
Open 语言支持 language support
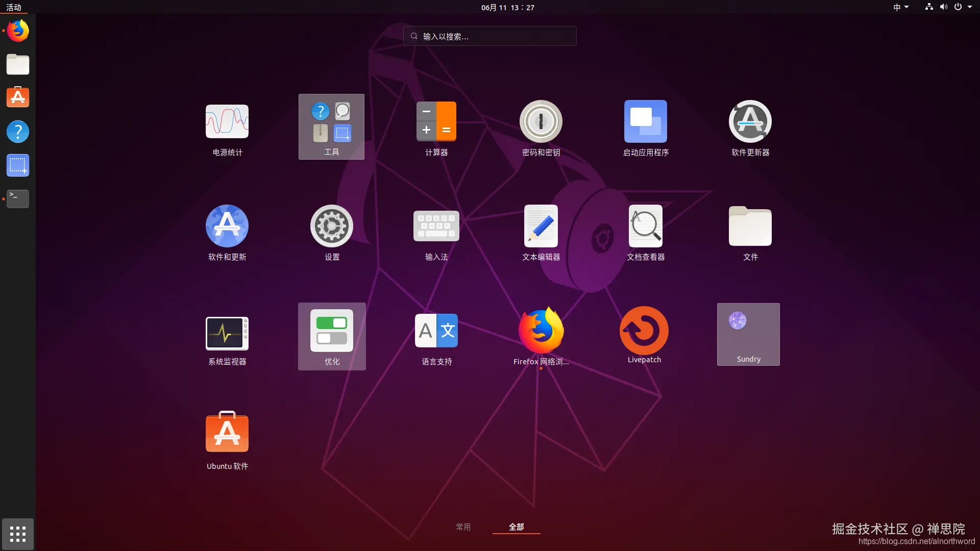pos(436,332)
